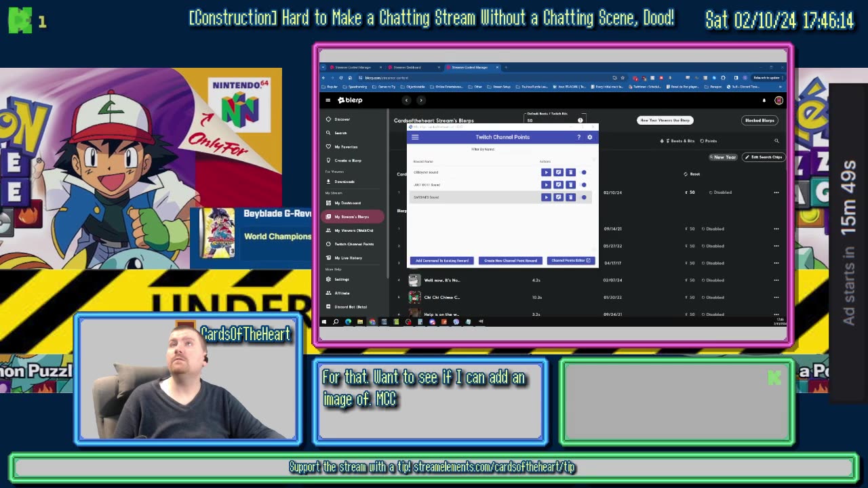The width and height of the screenshot is (868, 488).
Task: Go forward with blerp's right arrow
Action: click(x=420, y=100)
